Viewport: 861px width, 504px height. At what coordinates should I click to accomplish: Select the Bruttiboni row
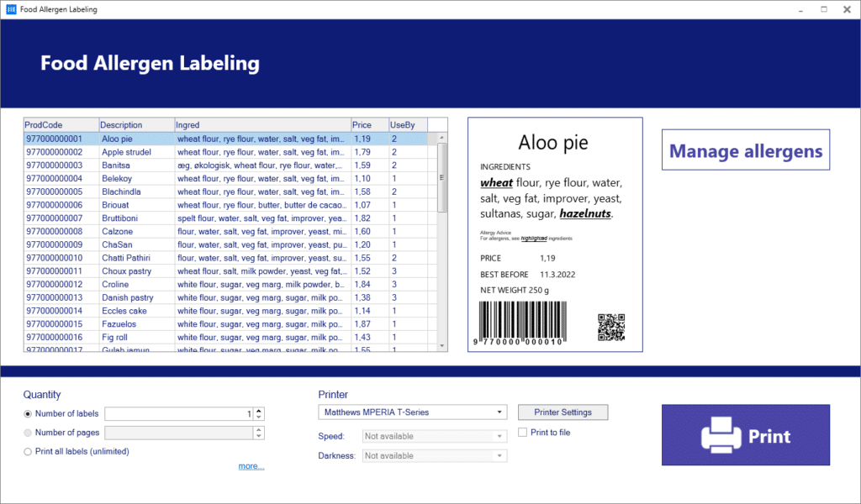coord(225,218)
